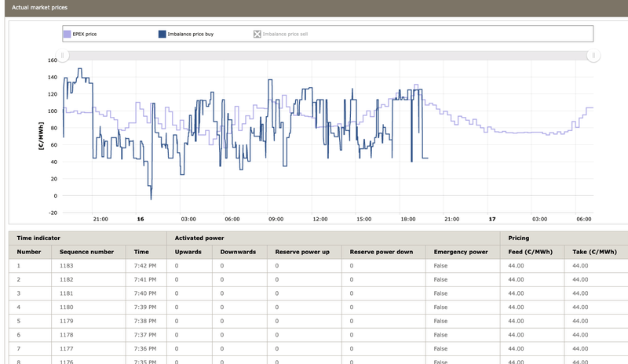Viewport: 628px width, 364px height.
Task: Sort by Emergency power column
Action: click(462, 253)
